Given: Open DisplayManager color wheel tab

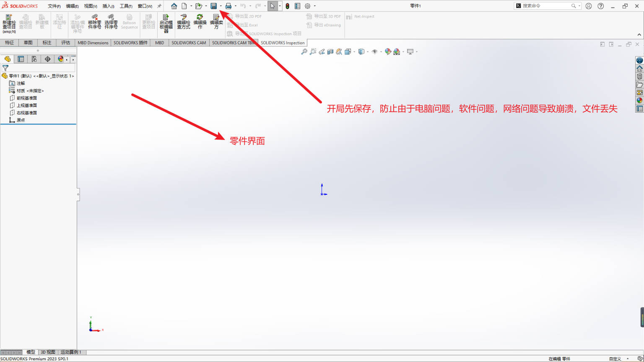Looking at the screenshot, I should point(60,59).
